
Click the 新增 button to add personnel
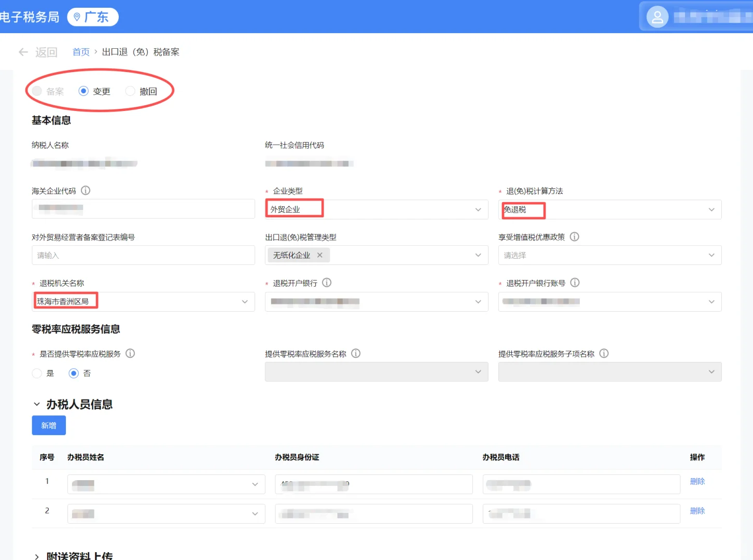48,425
